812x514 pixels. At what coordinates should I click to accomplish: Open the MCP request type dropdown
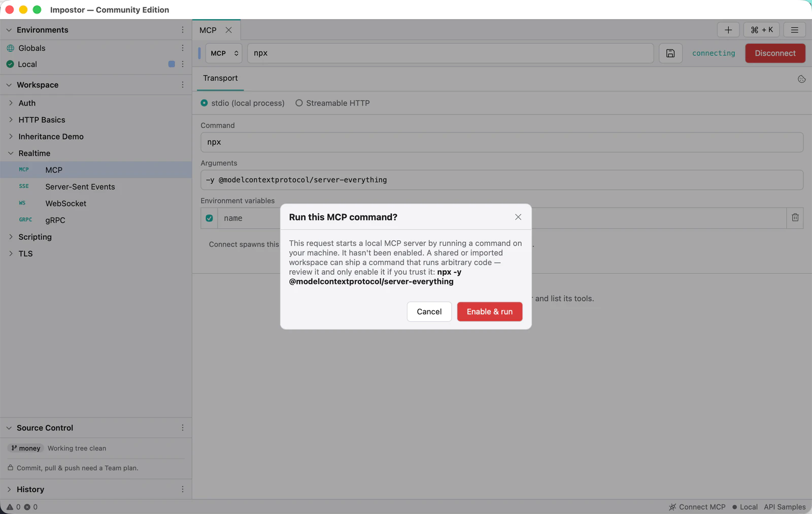click(224, 53)
